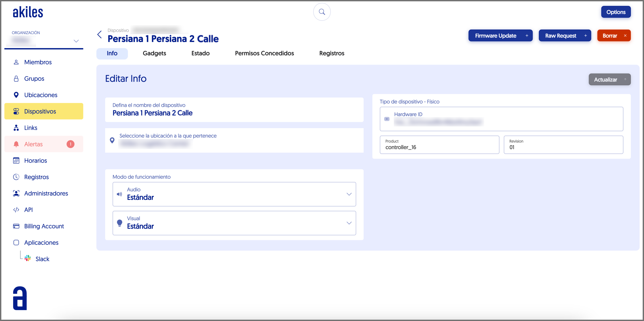Click the Alertas notification badge
The image size is (644, 321).
70,144
